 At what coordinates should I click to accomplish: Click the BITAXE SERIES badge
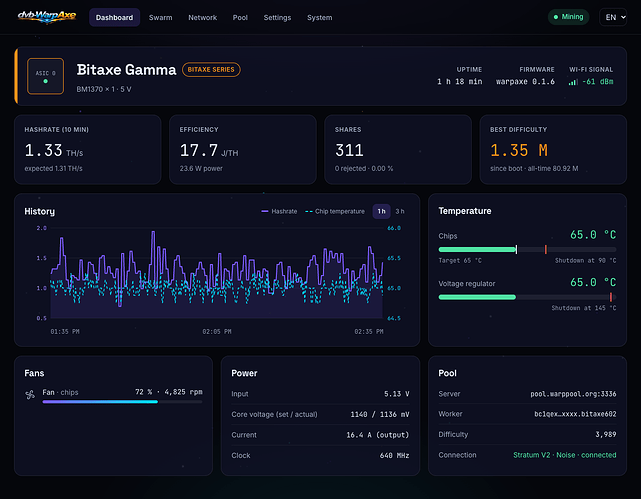pyautogui.click(x=211, y=69)
